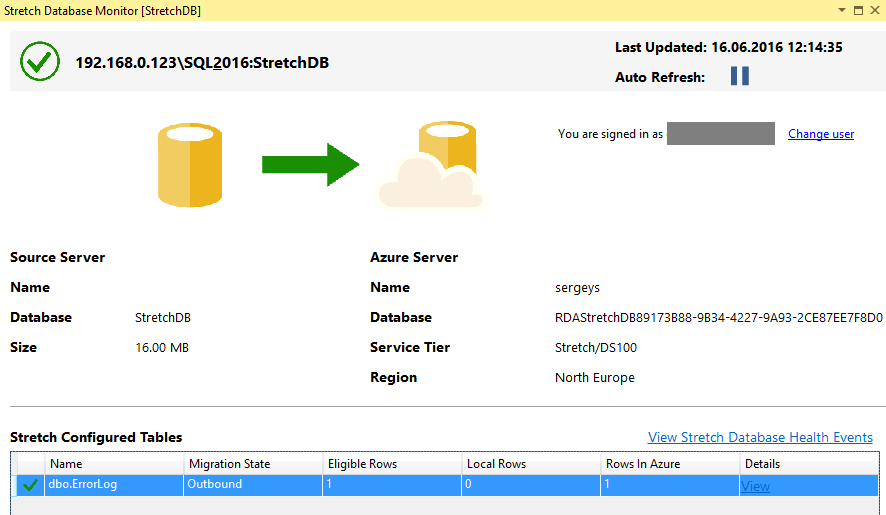Click the Azure cloud database icon

point(431,165)
